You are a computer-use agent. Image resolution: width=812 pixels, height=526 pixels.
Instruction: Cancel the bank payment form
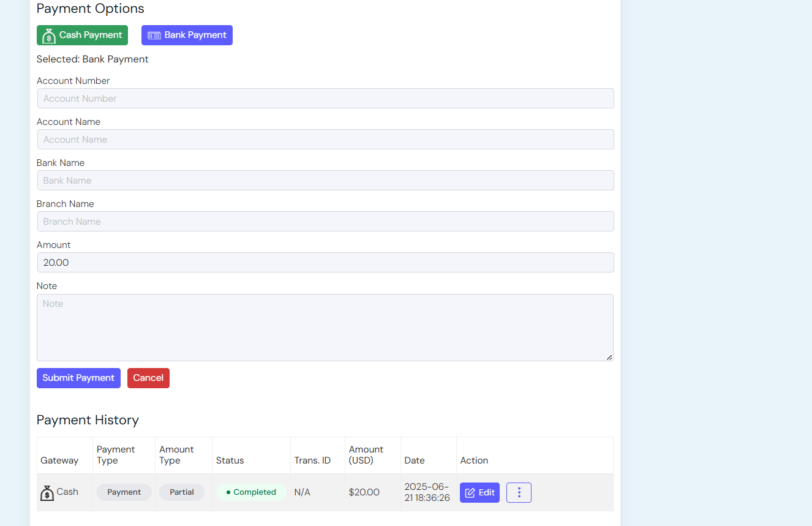(148, 378)
